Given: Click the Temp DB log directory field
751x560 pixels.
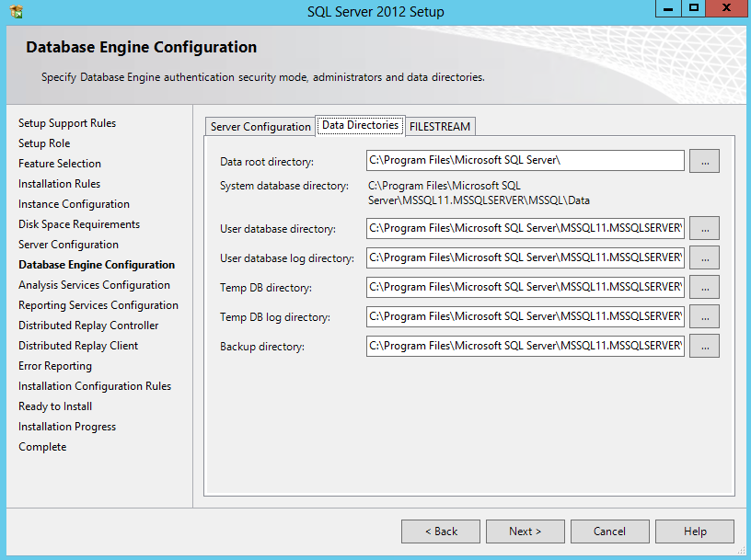Looking at the screenshot, I should point(526,316).
